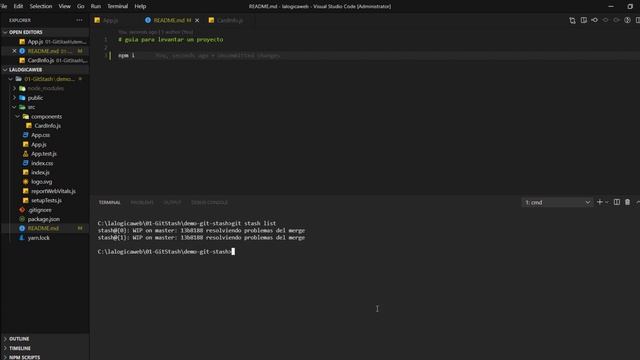Viewport: 640px width, 360px height.
Task: Open Changes compare icon in editor toolbar
Action: [x=572, y=20]
